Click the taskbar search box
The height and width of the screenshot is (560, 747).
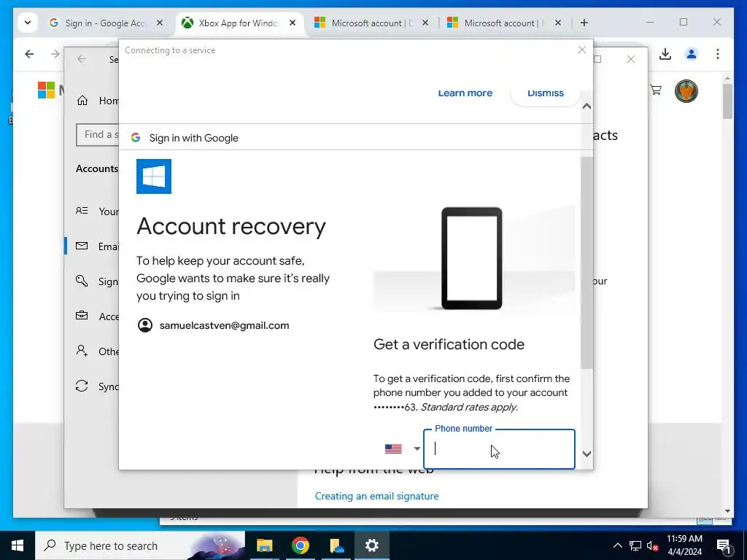pyautogui.click(x=140, y=545)
